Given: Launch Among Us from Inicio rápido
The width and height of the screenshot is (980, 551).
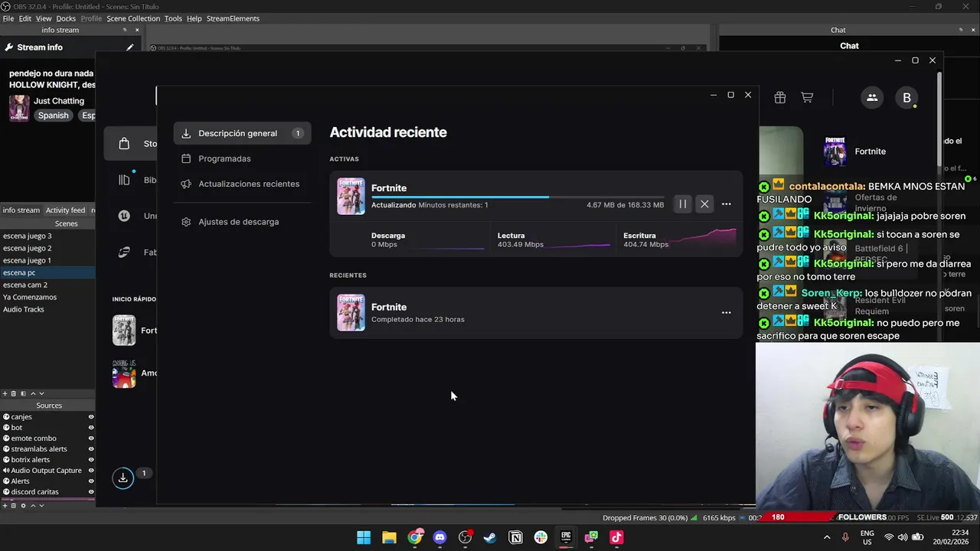Looking at the screenshot, I should [124, 373].
